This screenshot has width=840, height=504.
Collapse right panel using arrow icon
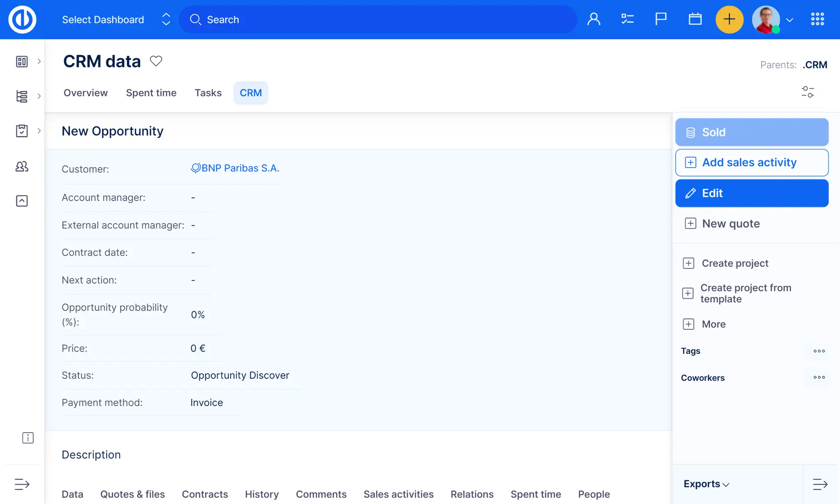click(x=820, y=484)
